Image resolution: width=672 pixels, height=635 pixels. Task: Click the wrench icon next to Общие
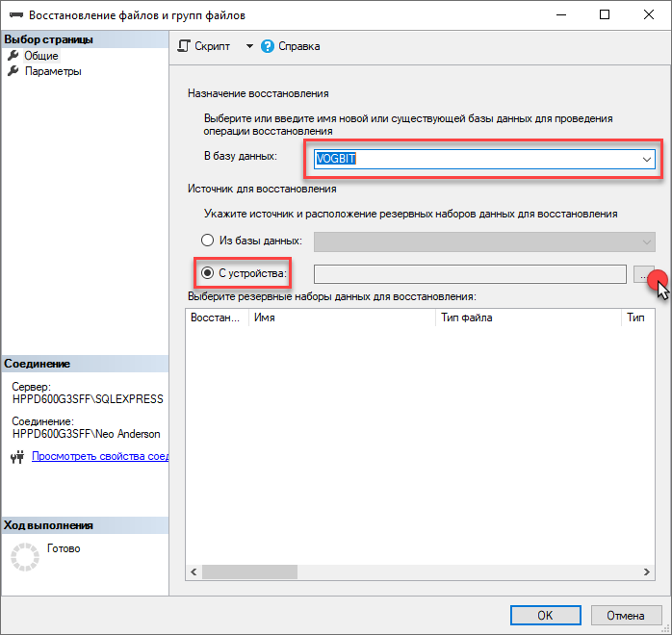13,55
